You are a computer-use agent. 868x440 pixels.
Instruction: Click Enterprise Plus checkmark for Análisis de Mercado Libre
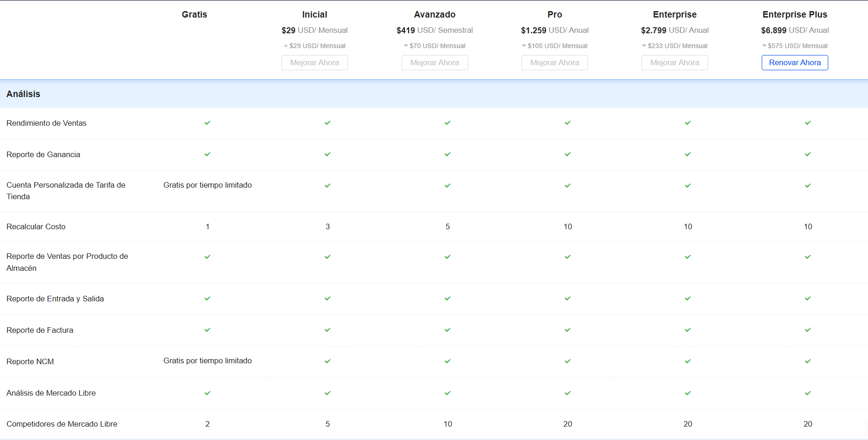[807, 393]
